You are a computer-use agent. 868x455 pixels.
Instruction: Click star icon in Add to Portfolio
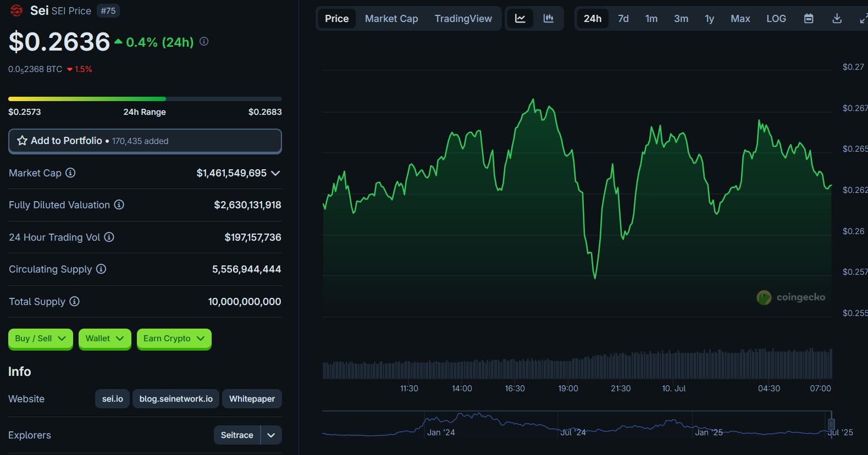[x=22, y=141]
